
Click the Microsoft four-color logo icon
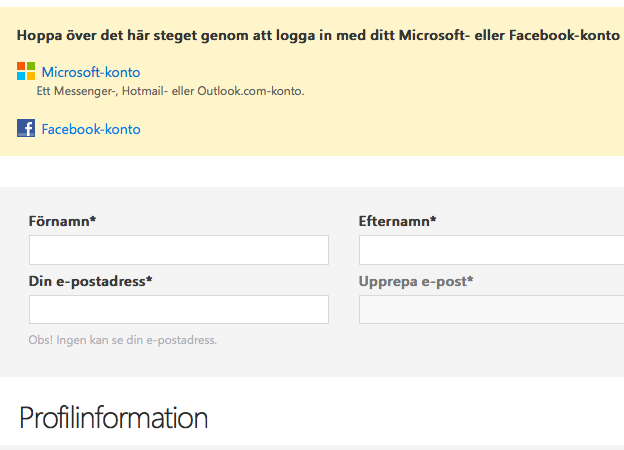click(x=26, y=71)
